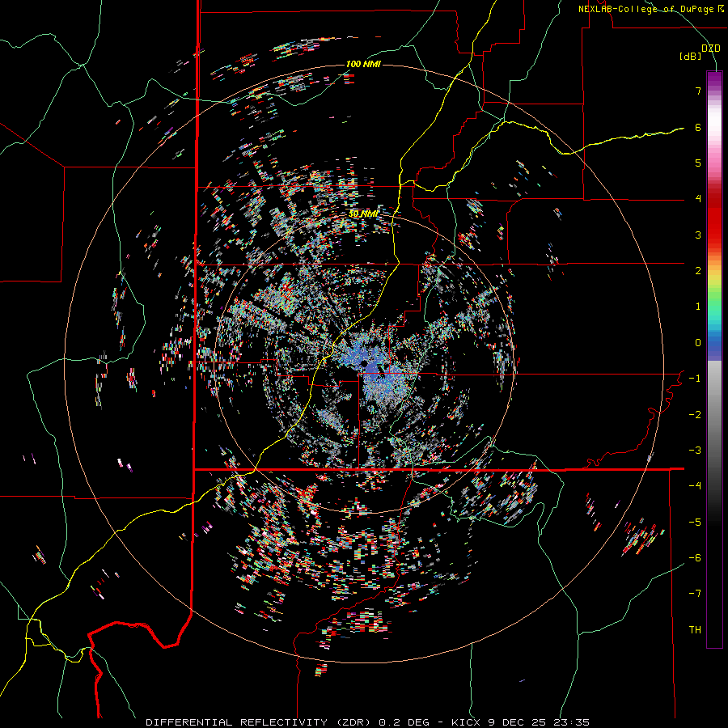Click the TH threshold label on scale
728x728 pixels.
click(x=695, y=630)
